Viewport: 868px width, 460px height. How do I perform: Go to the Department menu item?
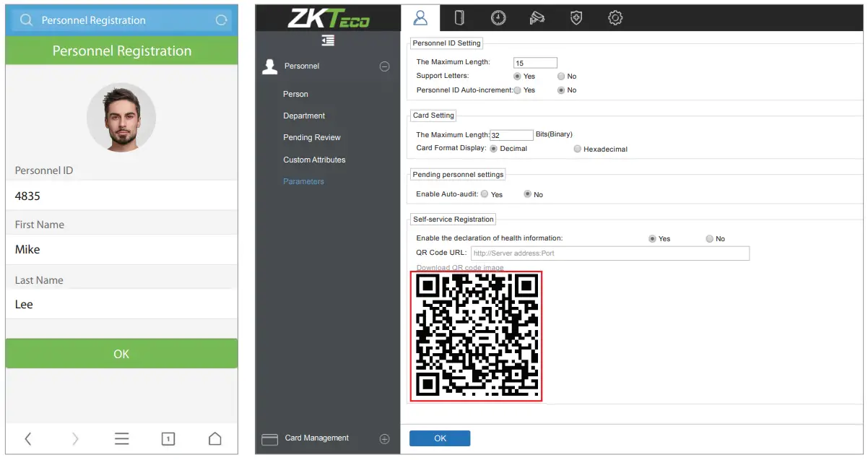tap(303, 116)
